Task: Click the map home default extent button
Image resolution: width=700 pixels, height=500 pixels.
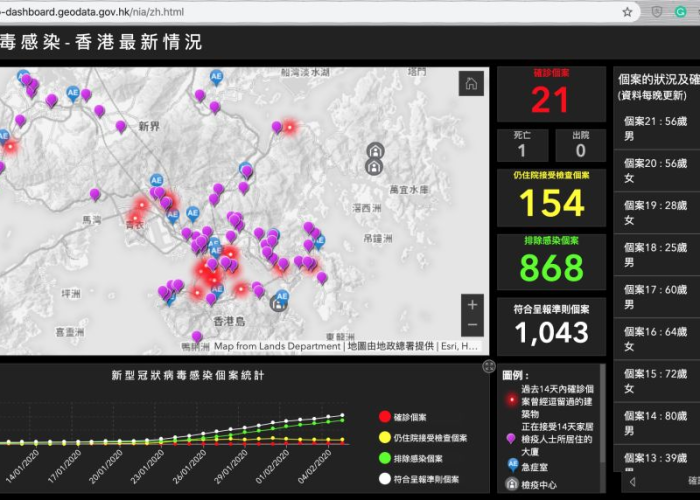Action: [x=471, y=83]
